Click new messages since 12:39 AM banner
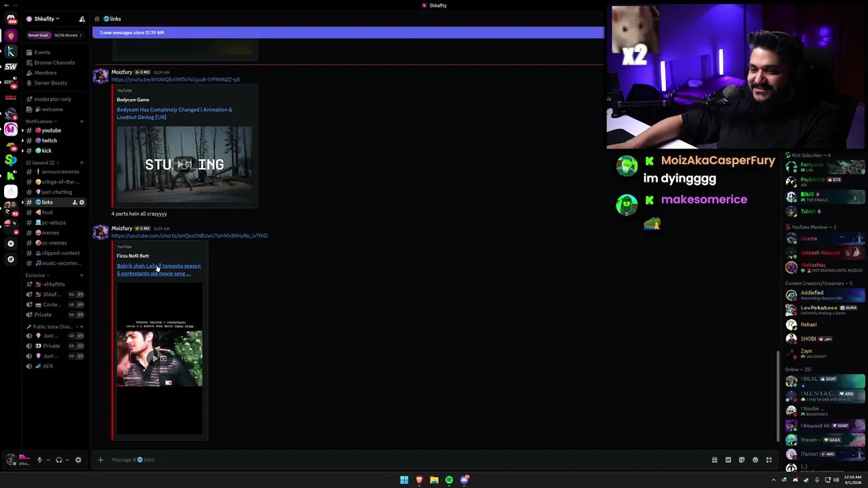 point(348,33)
